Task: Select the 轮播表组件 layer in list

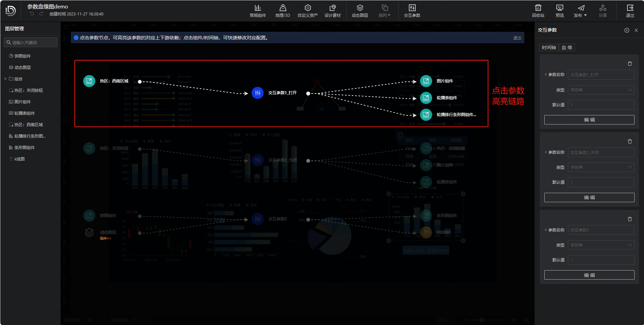Action: click(x=24, y=113)
